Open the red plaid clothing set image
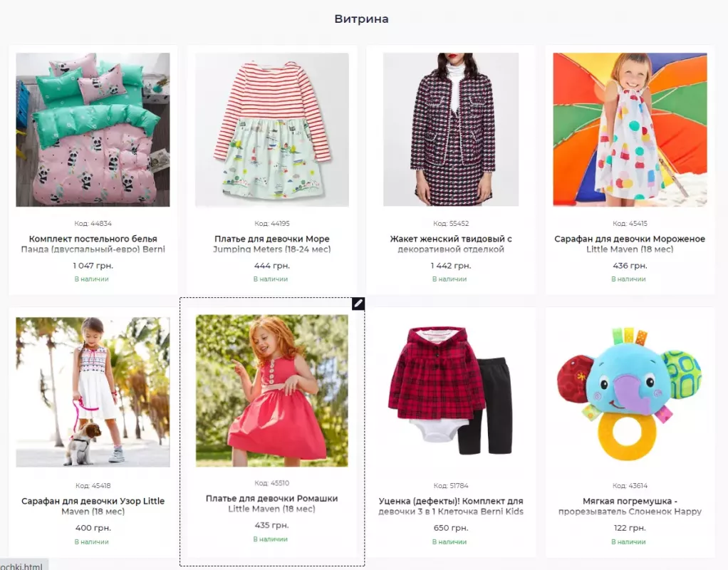 point(451,392)
